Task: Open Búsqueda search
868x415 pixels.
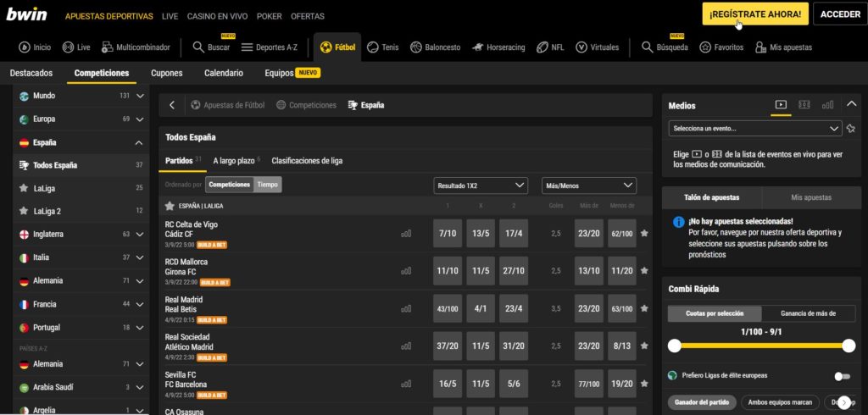Action: pyautogui.click(x=665, y=47)
